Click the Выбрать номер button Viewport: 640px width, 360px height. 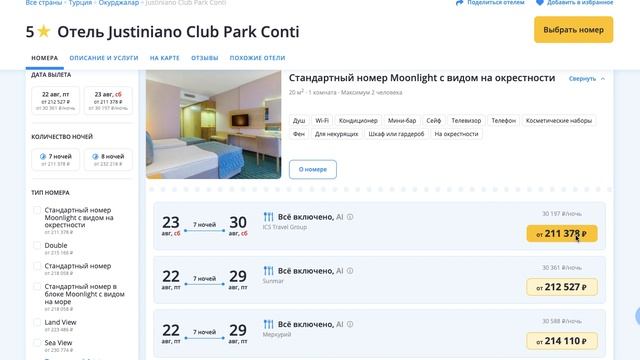[x=573, y=30]
